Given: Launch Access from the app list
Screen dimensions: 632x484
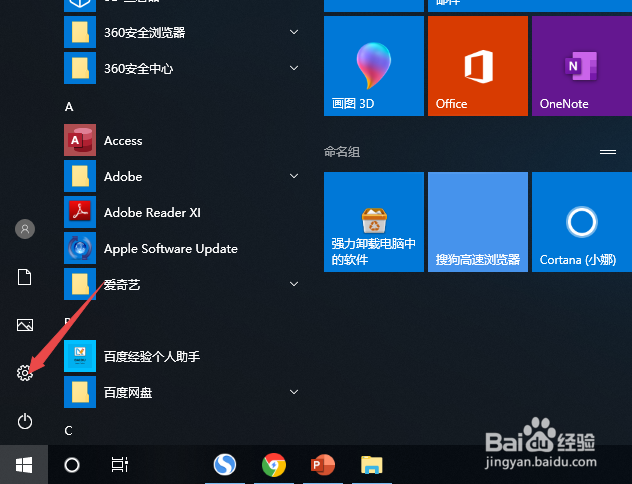Looking at the screenshot, I should 181,140.
